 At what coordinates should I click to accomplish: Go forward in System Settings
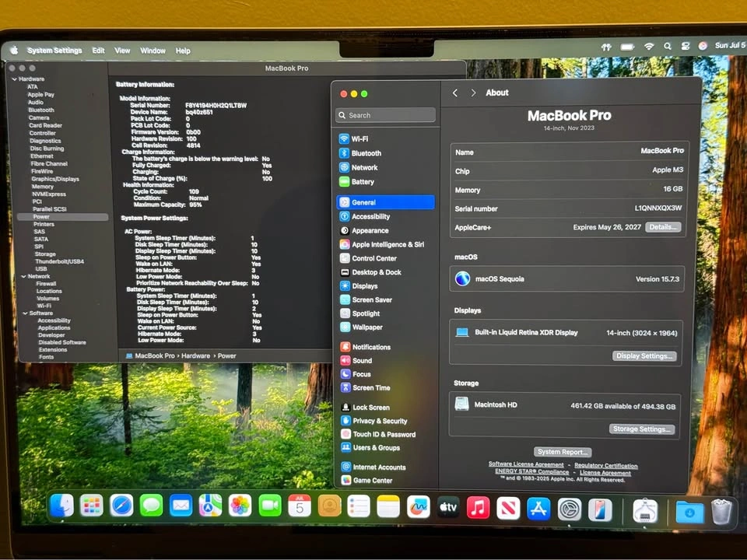pos(473,93)
